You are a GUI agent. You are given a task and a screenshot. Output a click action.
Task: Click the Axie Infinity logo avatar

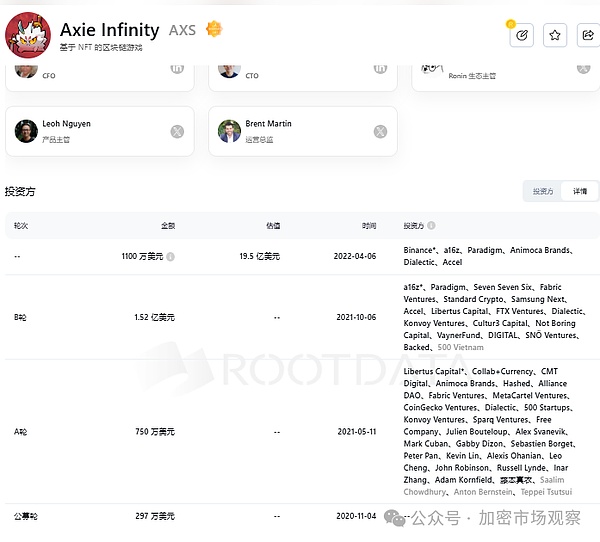(x=28, y=34)
